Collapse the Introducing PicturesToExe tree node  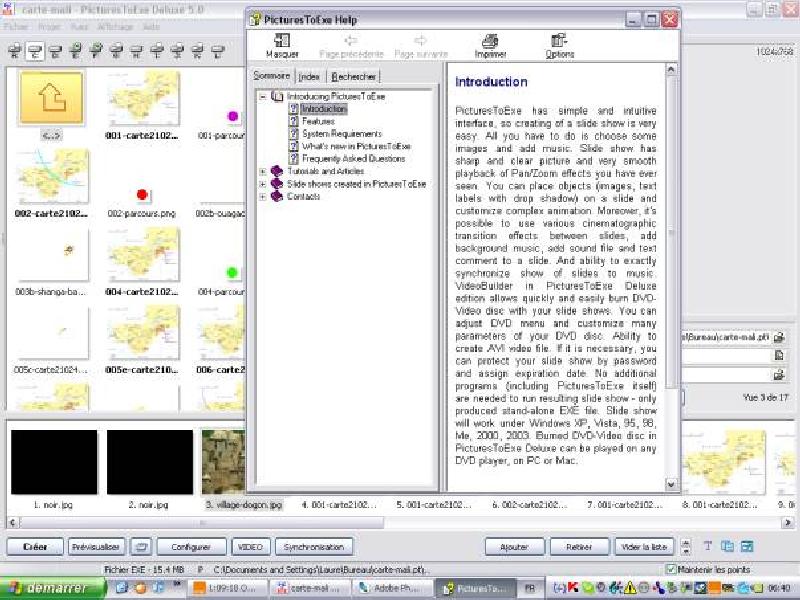[x=263, y=96]
